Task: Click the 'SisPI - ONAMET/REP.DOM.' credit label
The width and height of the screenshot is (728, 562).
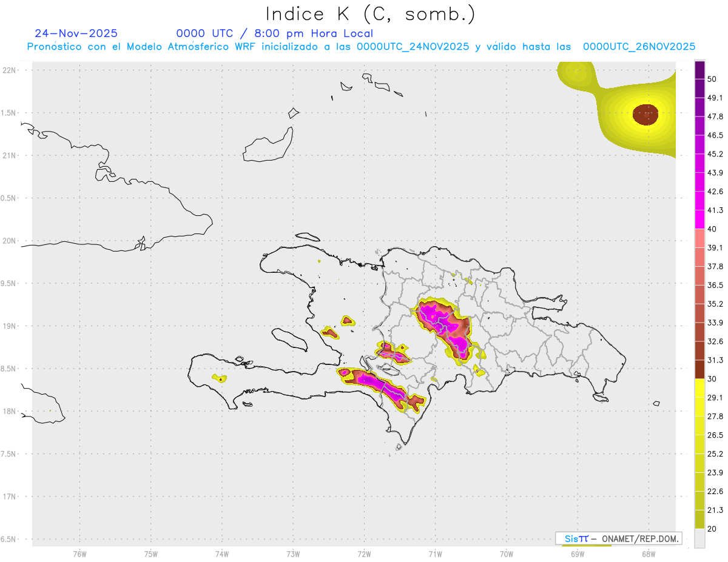Action: (619, 538)
